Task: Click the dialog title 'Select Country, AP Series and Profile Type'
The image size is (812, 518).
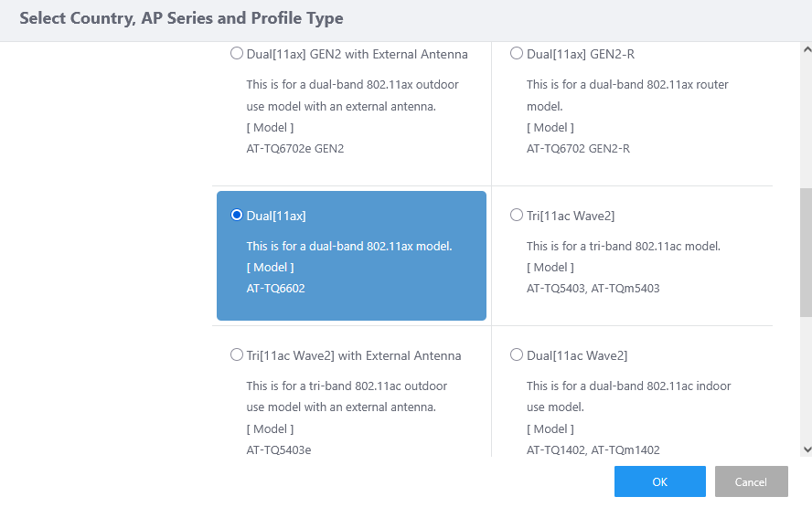Action: tap(181, 18)
